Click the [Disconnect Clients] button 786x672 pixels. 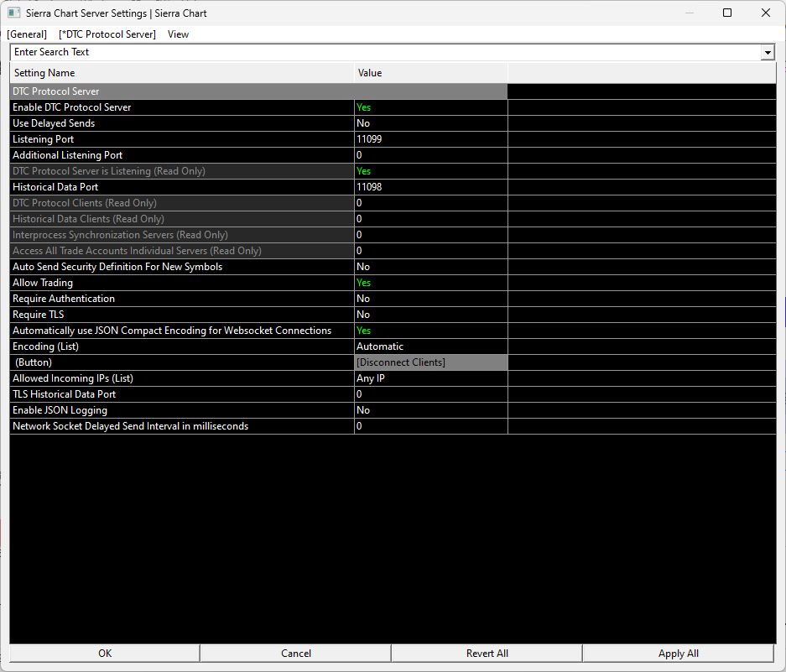click(431, 362)
